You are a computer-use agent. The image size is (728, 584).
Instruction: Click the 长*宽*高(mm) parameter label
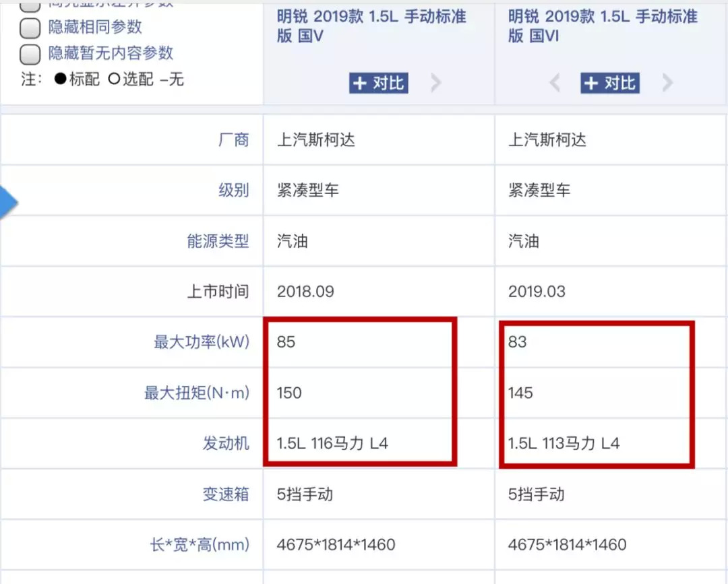tap(199, 544)
